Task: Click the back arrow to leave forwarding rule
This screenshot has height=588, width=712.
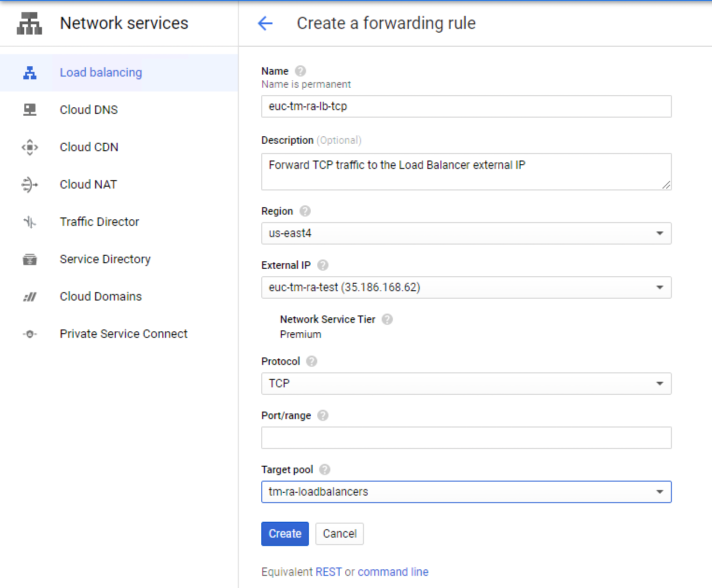Action: tap(265, 23)
